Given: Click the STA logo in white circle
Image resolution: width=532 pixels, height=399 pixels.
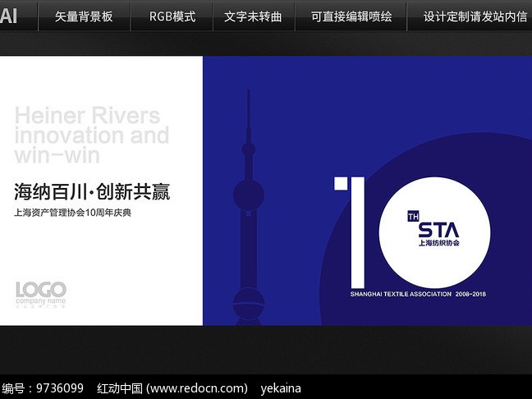Looking at the screenshot, I should [438, 230].
